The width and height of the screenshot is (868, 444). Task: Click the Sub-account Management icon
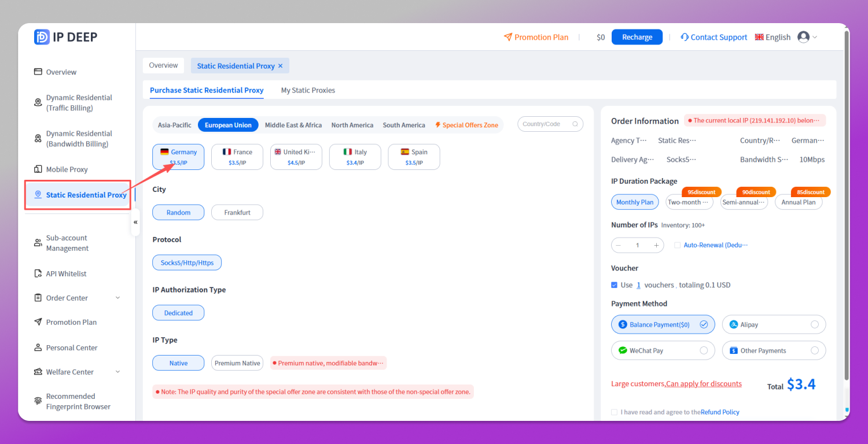pyautogui.click(x=38, y=243)
